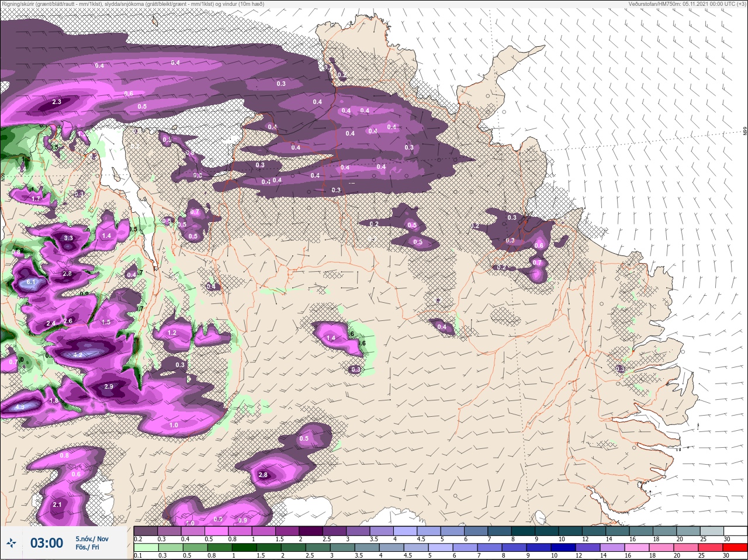Image resolution: width=748 pixels, height=560 pixels.
Task: Click the 'Fös./ Fri' weekday label
Action: pos(87,547)
